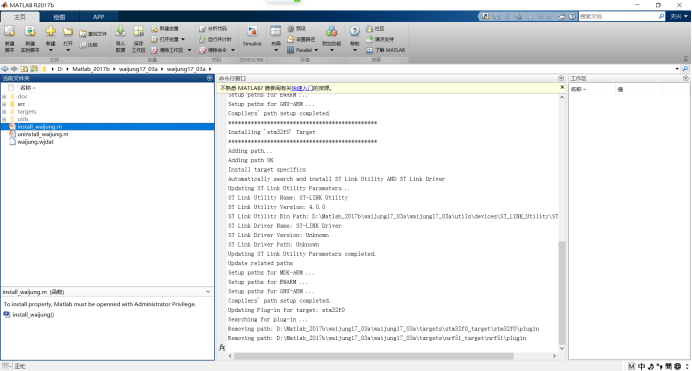Click the 新建实时脚本 (New Live Script) icon
Viewport: 692px width, 371px height.
pyautogui.click(x=30, y=32)
